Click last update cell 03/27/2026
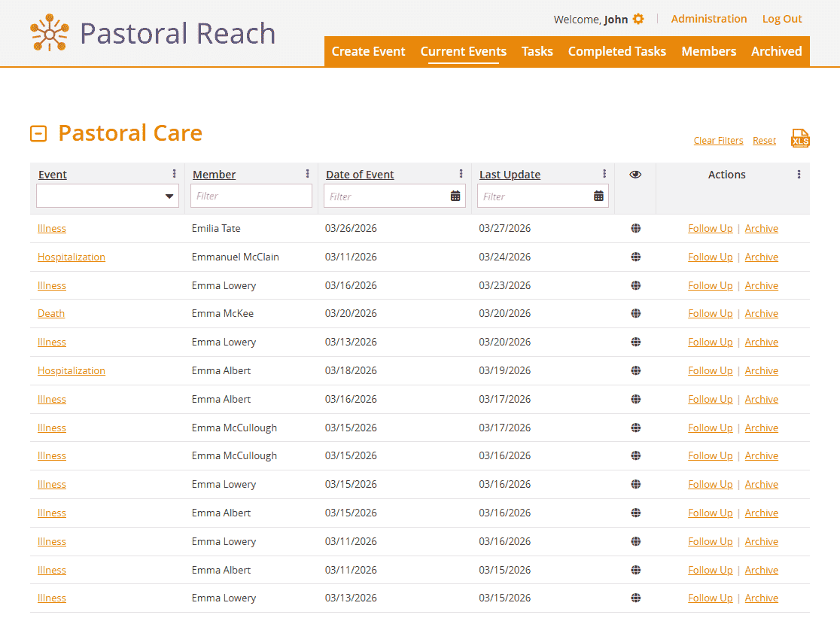840x618 pixels. 504,228
